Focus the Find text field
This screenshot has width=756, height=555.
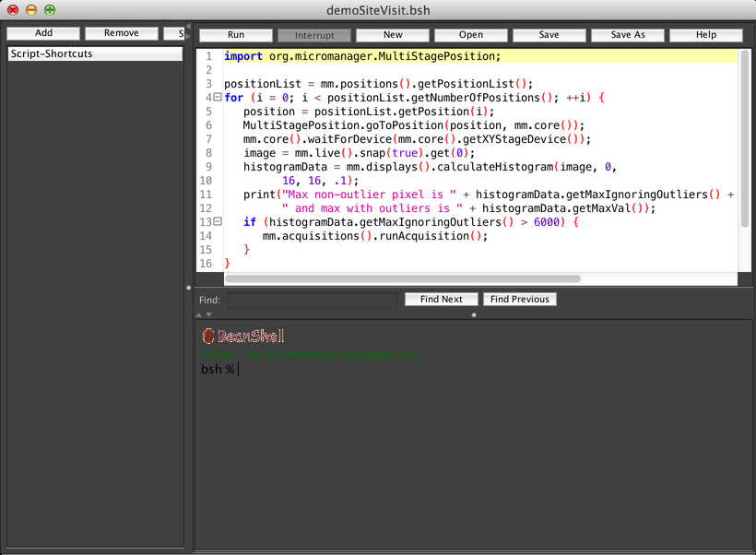(x=313, y=300)
